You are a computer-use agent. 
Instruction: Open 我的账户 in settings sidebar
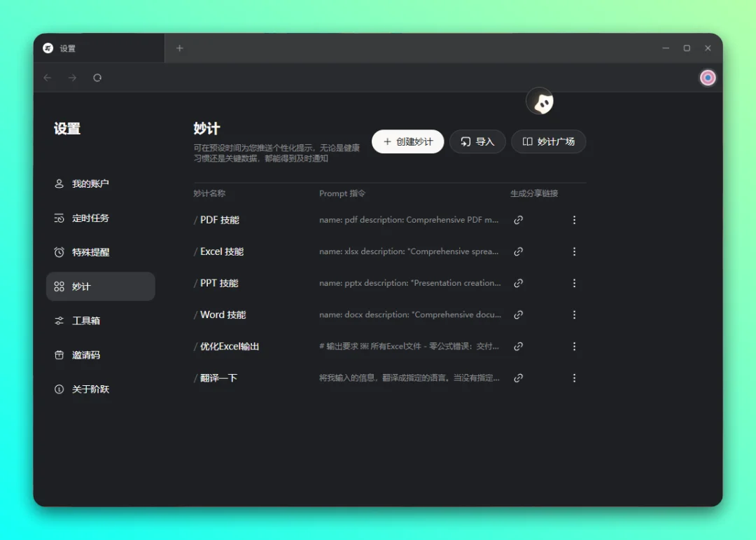[x=90, y=184]
